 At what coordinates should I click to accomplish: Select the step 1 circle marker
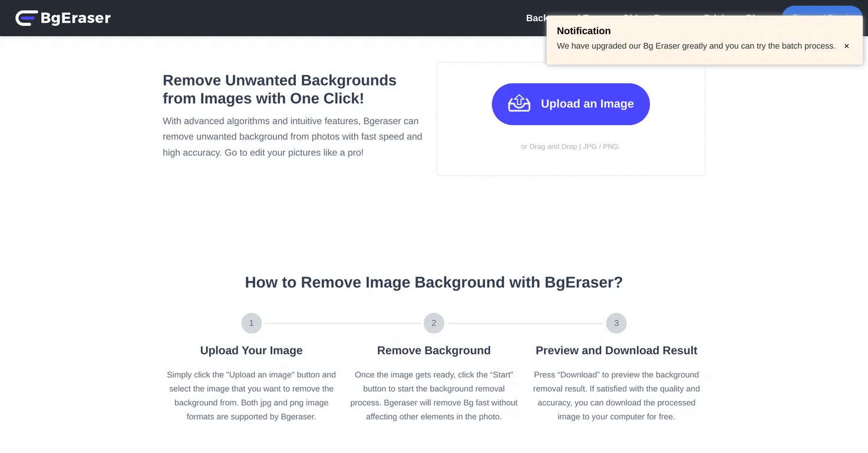(251, 323)
